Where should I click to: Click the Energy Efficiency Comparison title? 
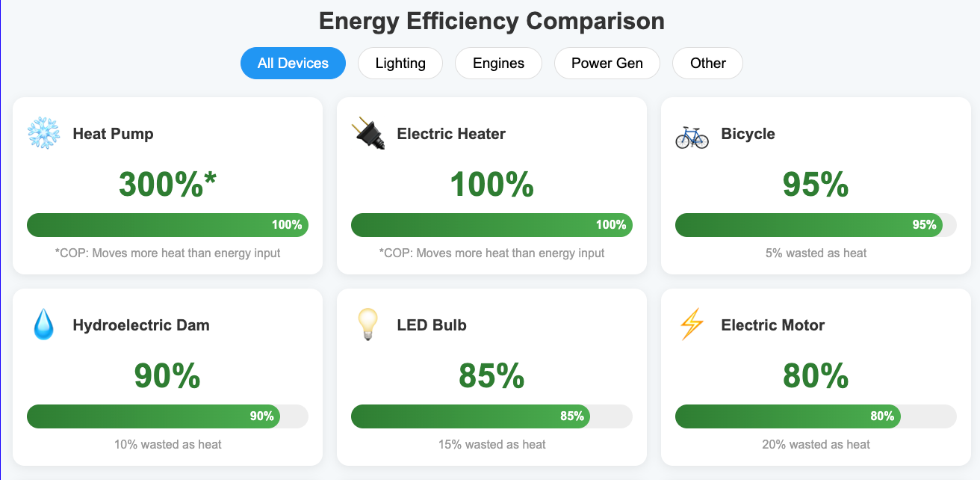click(491, 21)
